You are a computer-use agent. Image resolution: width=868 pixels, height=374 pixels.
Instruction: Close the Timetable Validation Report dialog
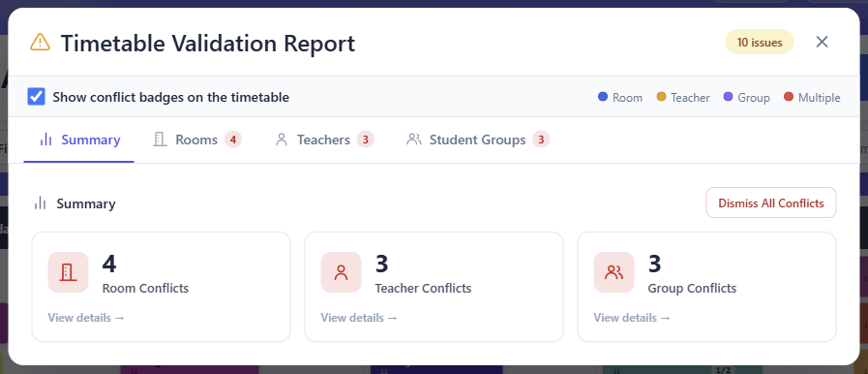(823, 42)
